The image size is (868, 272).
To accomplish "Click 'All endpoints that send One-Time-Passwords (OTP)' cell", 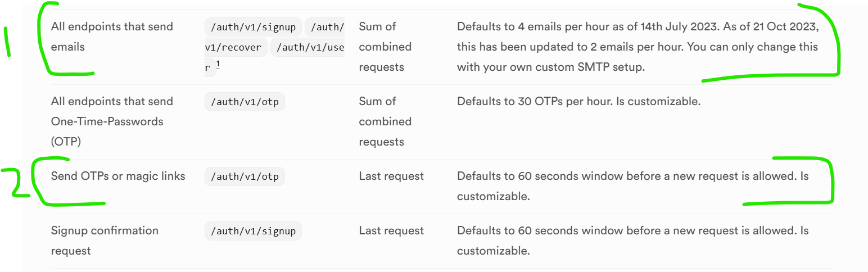I will point(112,121).
